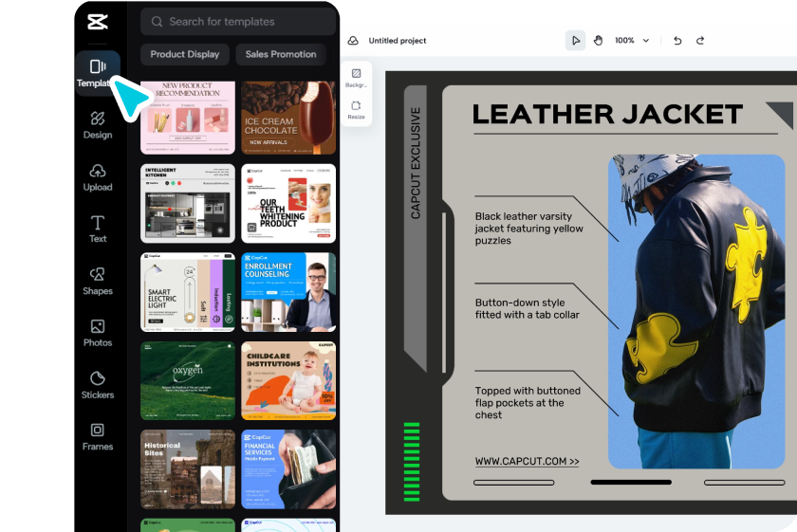Select the hand pan tool
797x532 pixels.
pos(599,41)
